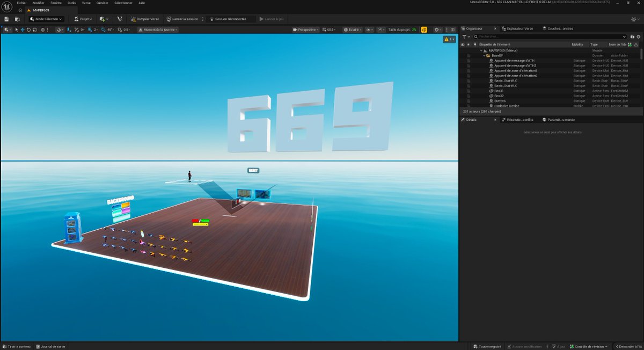Screen dimensions: 644x350
Task: Collapse the MAPBF669 (Éditeur) tree node
Action: click(x=481, y=50)
